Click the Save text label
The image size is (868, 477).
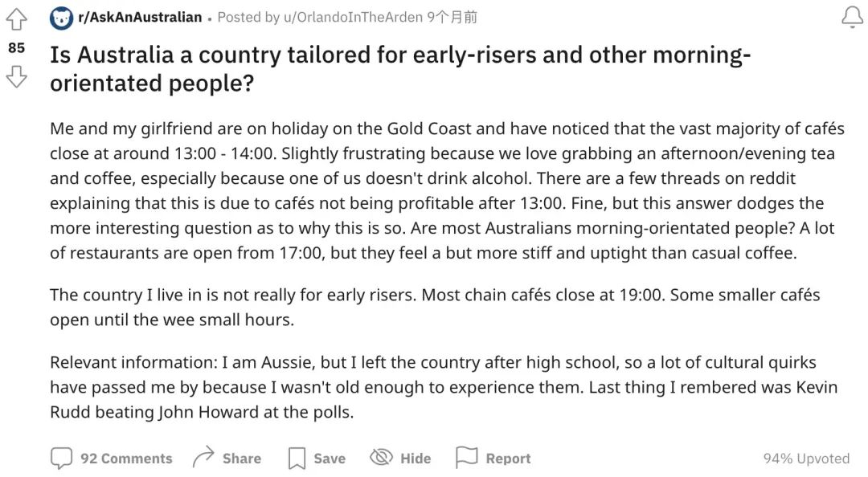330,459
